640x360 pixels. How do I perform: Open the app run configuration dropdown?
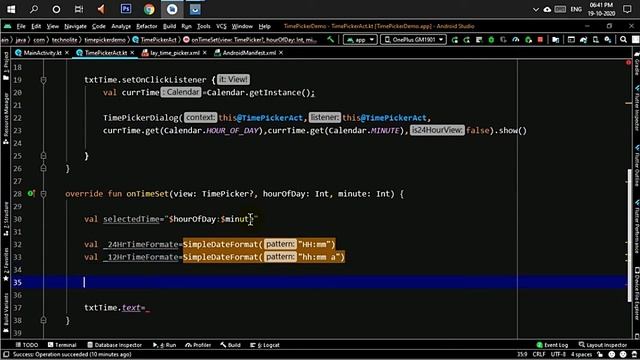360,40
